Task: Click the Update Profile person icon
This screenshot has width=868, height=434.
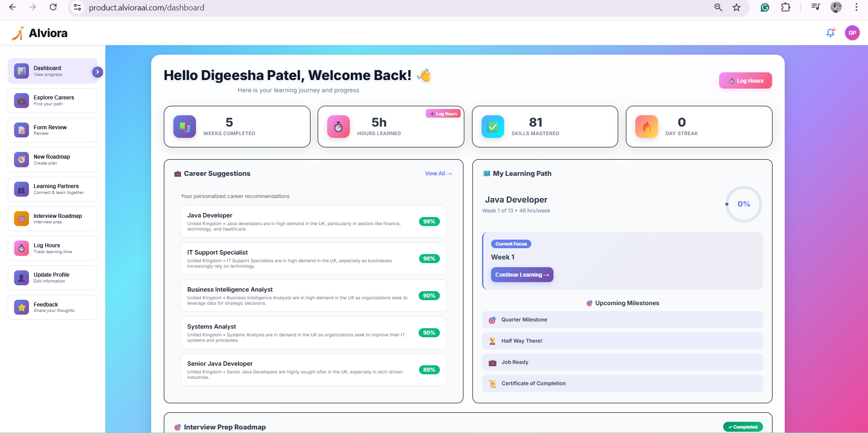Action: point(21,278)
